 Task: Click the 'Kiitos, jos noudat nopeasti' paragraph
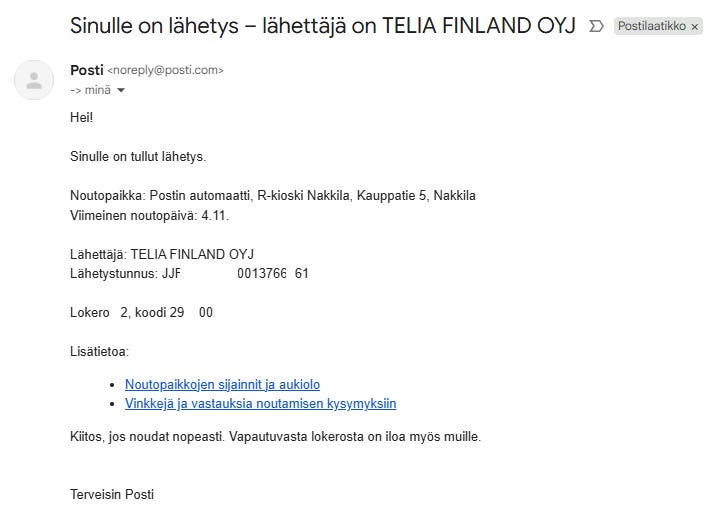(x=275, y=436)
